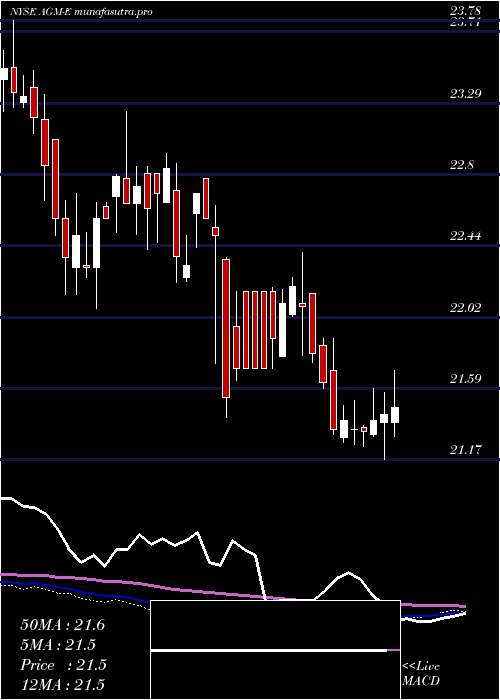The width and height of the screenshot is (500, 700).
Task: Click the '12MA : 21.5' readout
Action: coord(62,685)
